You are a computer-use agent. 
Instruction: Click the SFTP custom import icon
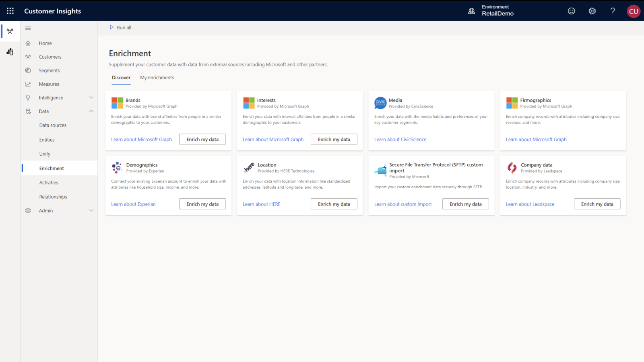(380, 171)
